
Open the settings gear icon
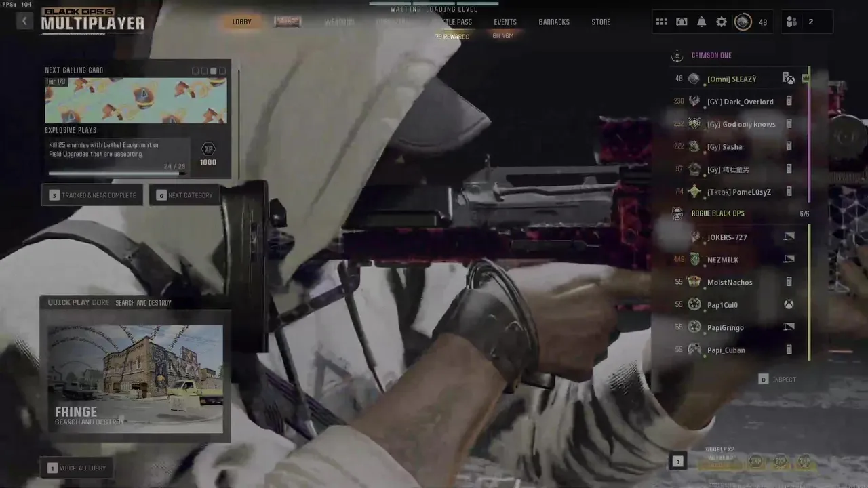click(722, 22)
